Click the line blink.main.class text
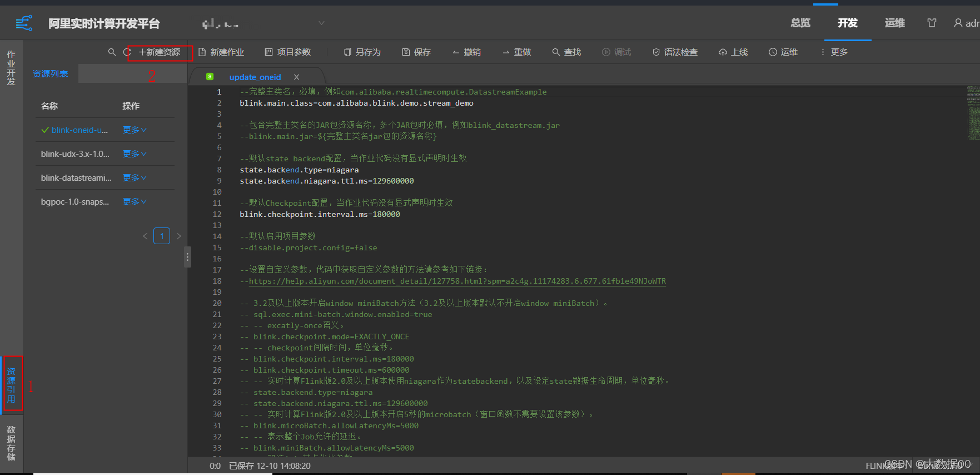Viewport: 980px width, 475px height. click(x=356, y=103)
